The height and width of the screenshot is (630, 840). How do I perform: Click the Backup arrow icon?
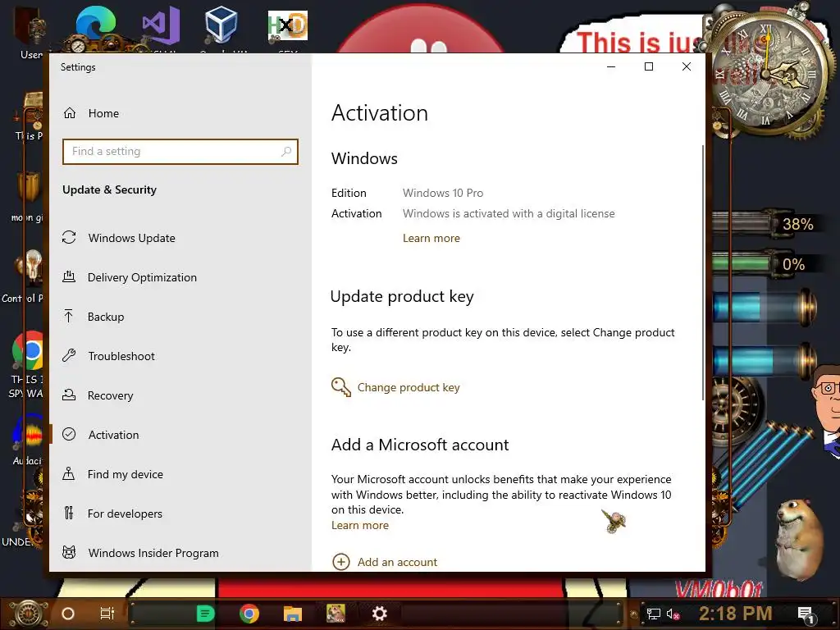(69, 316)
